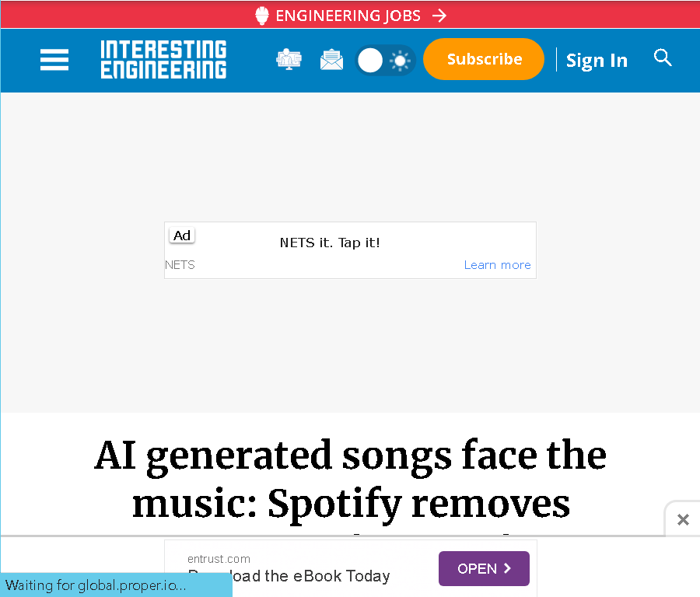Open site search magnifier
700x597 pixels.
coord(663,58)
